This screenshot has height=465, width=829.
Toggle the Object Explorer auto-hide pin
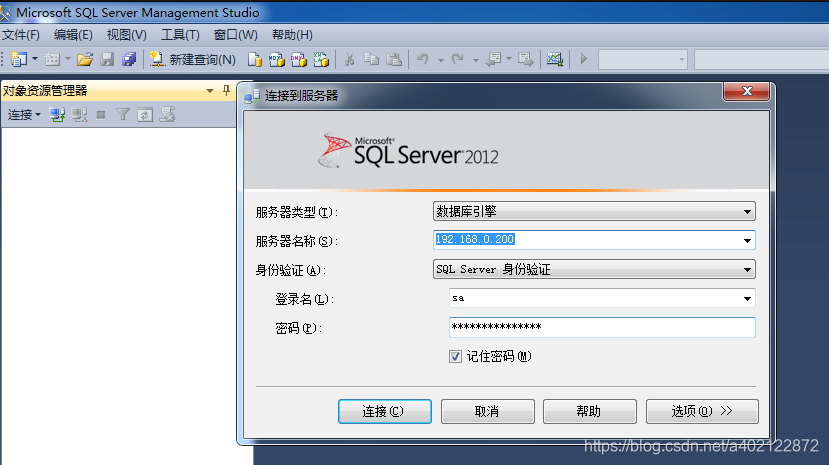click(226, 90)
